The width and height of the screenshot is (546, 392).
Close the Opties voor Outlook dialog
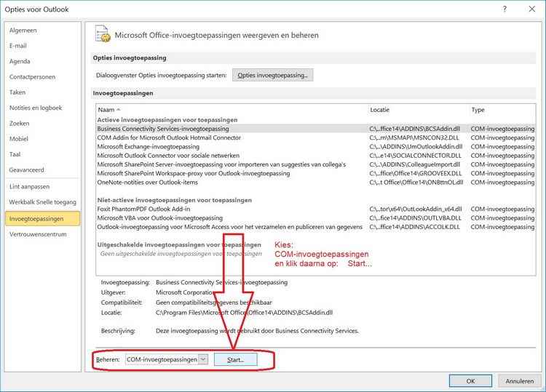(x=531, y=9)
